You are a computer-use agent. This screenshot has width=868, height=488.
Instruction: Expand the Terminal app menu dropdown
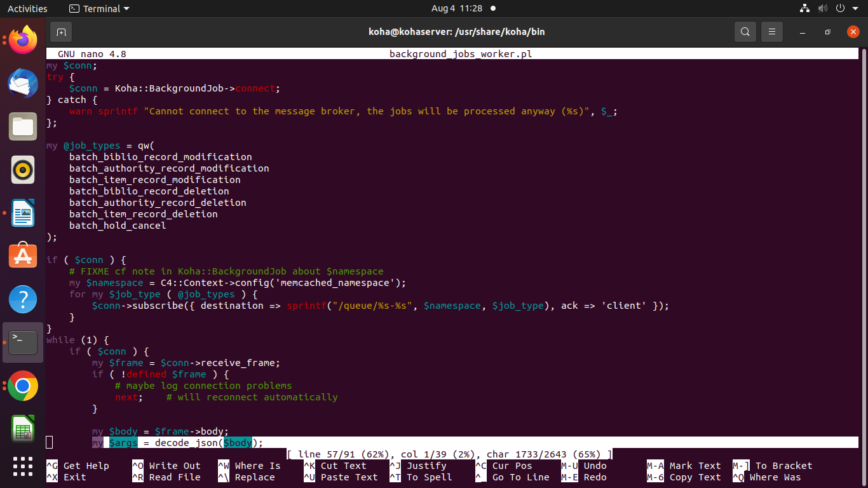[x=99, y=9]
